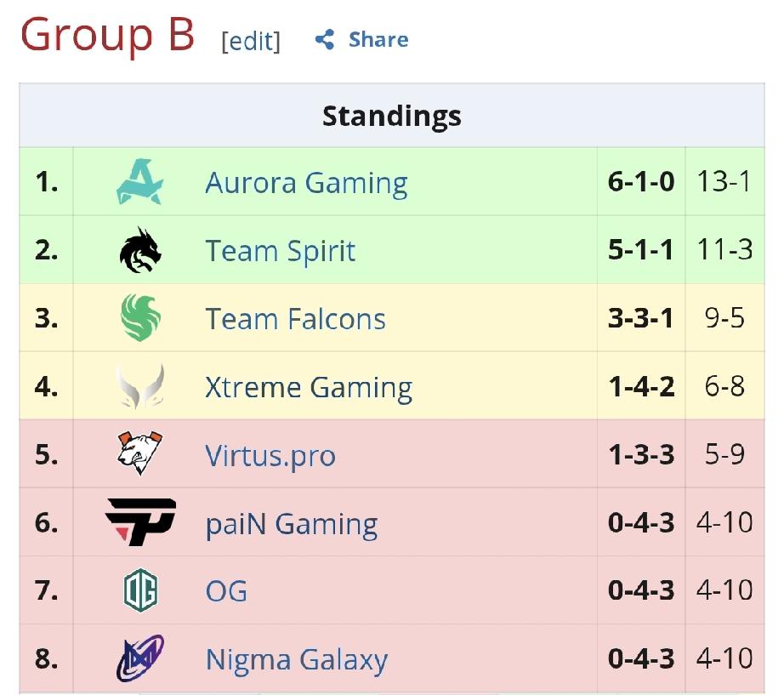Click the Team Spirit dragon logo
Screen dimensions: 784x695
pyautogui.click(x=139, y=250)
